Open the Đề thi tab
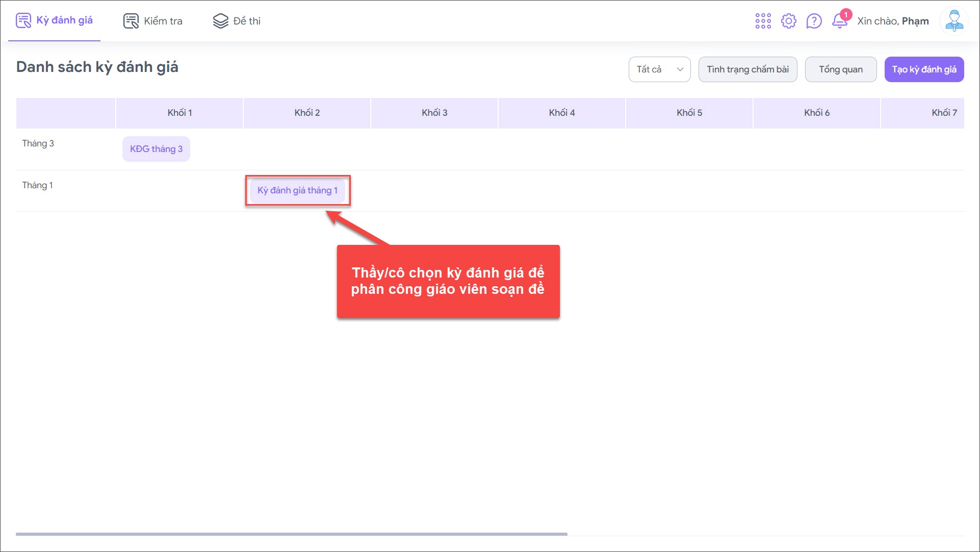Viewport: 980px width, 552px height. 247,21
